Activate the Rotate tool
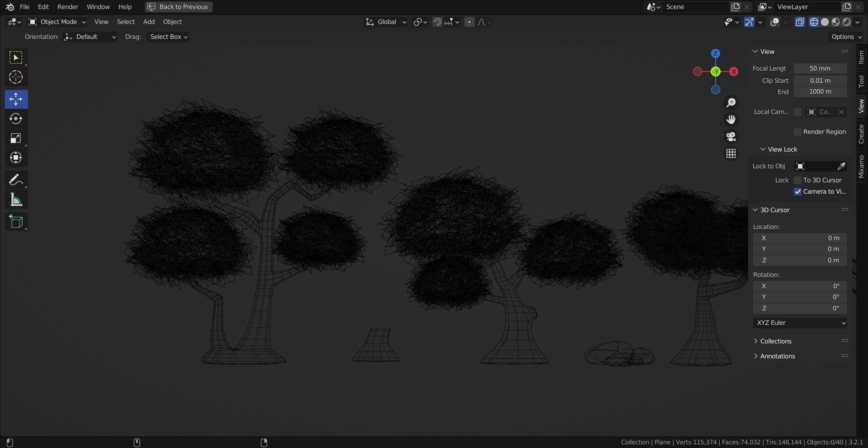This screenshot has width=868, height=448. click(x=16, y=119)
